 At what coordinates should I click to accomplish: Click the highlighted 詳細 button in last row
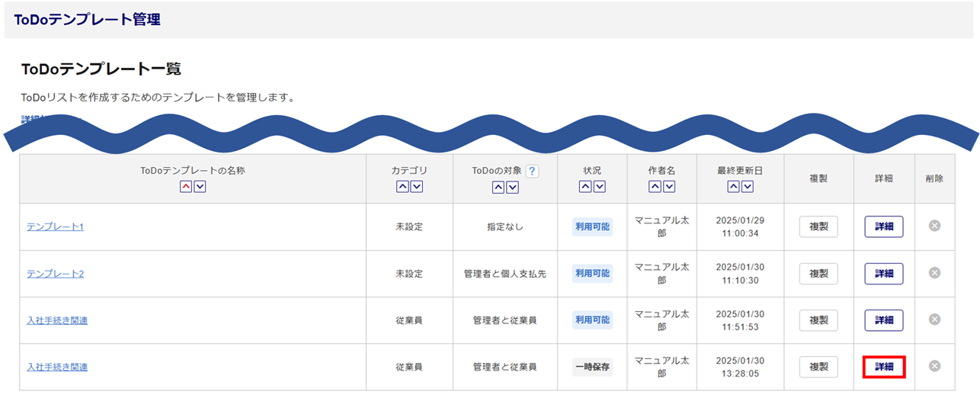883,367
